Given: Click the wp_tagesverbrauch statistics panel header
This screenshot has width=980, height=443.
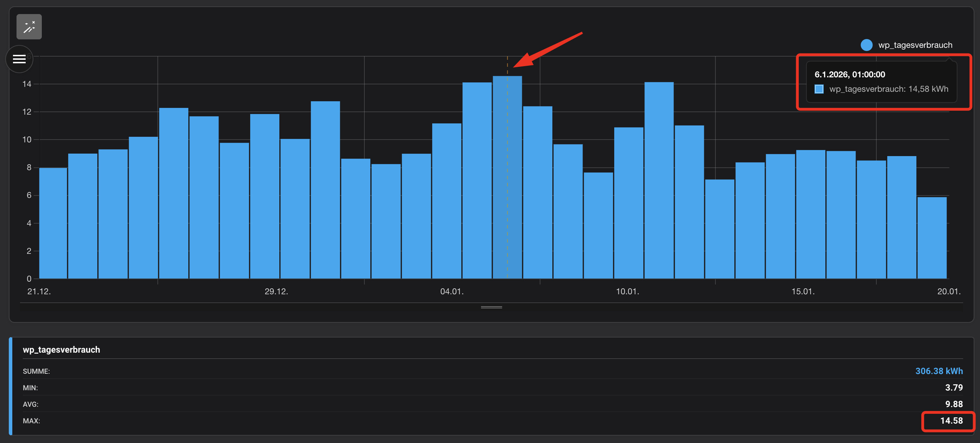Looking at the screenshot, I should point(61,350).
